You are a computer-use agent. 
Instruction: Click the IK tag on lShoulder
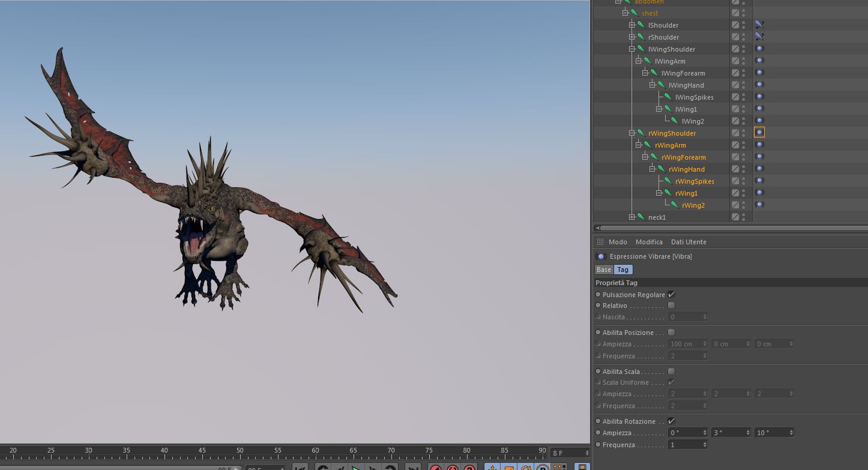click(759, 25)
